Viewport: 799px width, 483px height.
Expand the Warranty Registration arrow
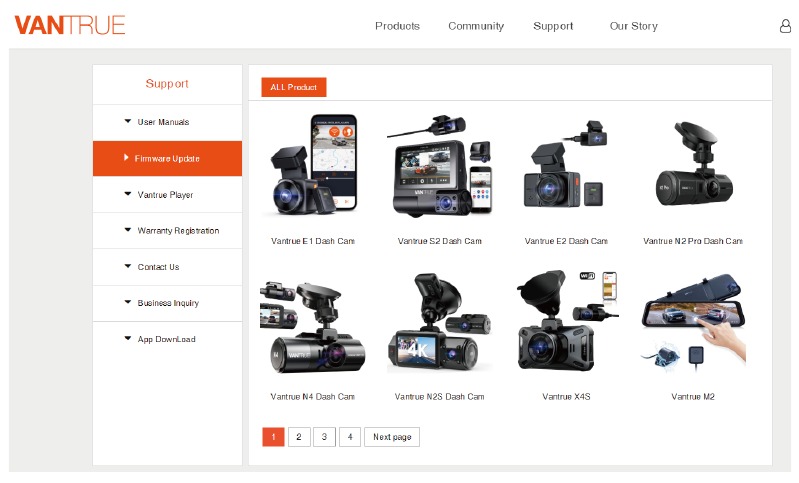point(127,230)
